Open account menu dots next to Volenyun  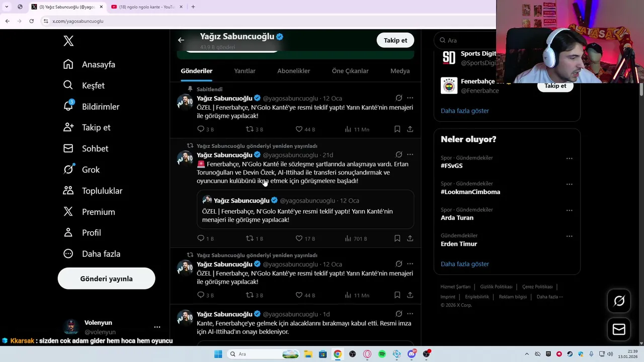[x=157, y=327]
